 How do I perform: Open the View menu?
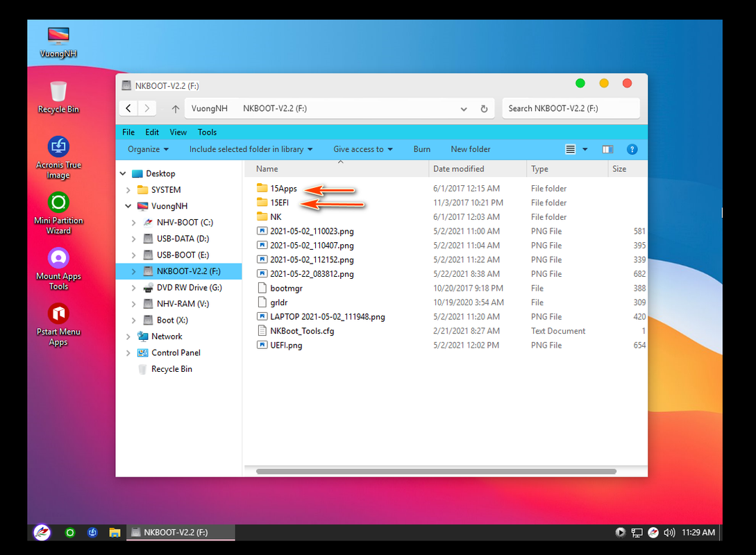click(x=178, y=132)
